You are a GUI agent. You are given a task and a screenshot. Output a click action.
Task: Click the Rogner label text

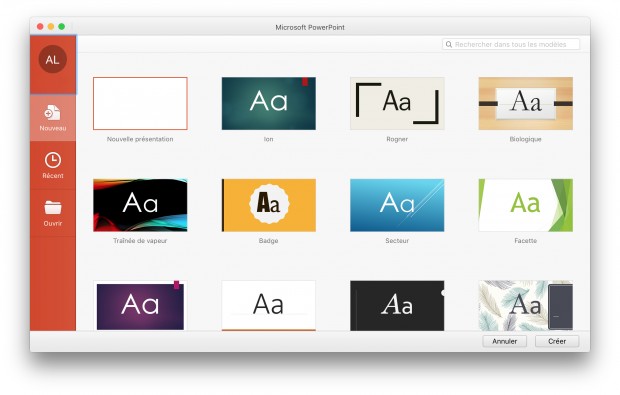pos(397,139)
